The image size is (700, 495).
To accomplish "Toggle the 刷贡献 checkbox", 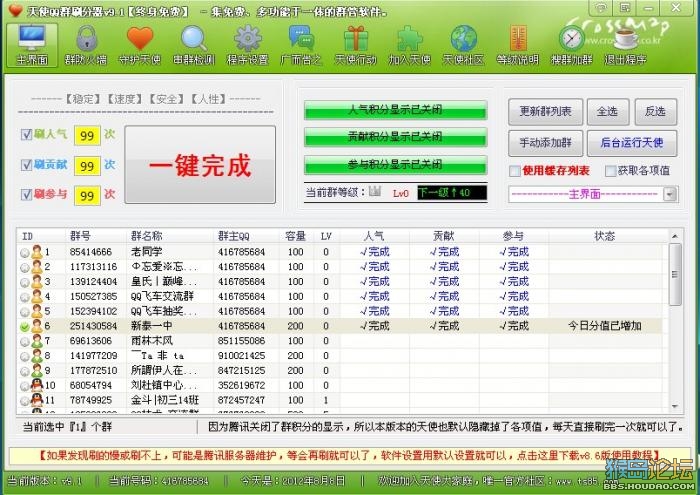I will pyautogui.click(x=26, y=165).
